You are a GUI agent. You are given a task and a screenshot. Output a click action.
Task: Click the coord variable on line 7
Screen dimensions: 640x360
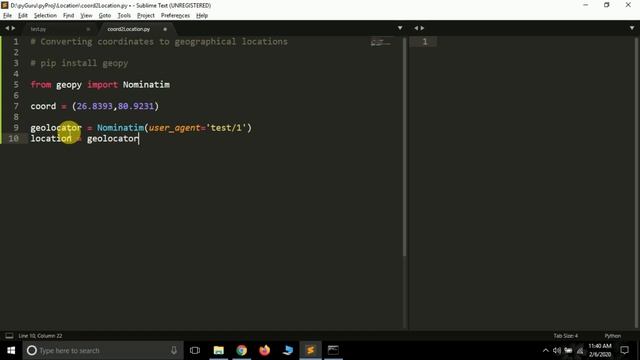[43, 106]
